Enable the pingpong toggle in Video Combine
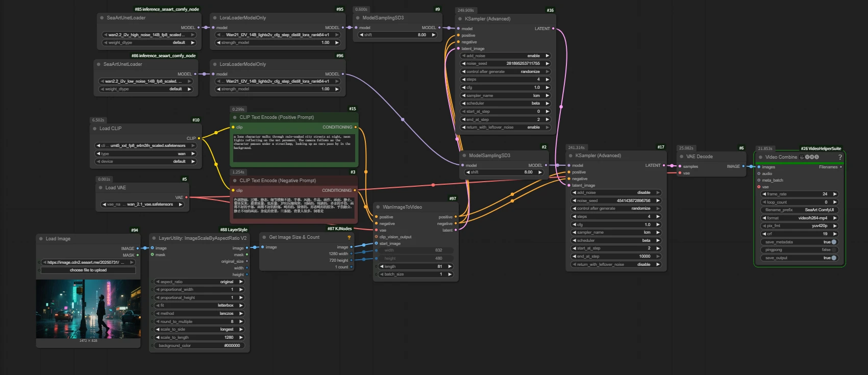The width and height of the screenshot is (868, 375). point(834,250)
